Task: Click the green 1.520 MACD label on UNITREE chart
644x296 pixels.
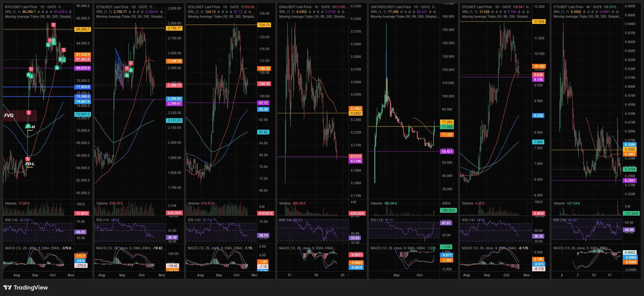Action: pos(446,247)
